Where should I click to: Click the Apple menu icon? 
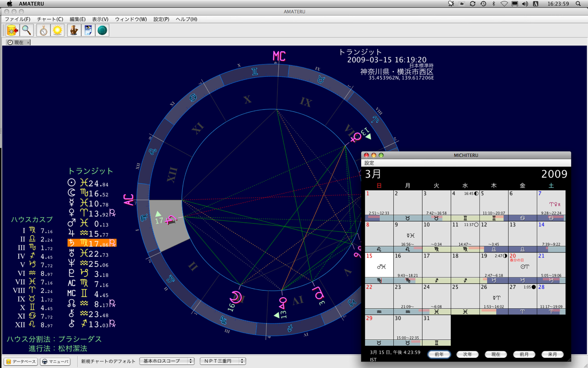tap(9, 4)
